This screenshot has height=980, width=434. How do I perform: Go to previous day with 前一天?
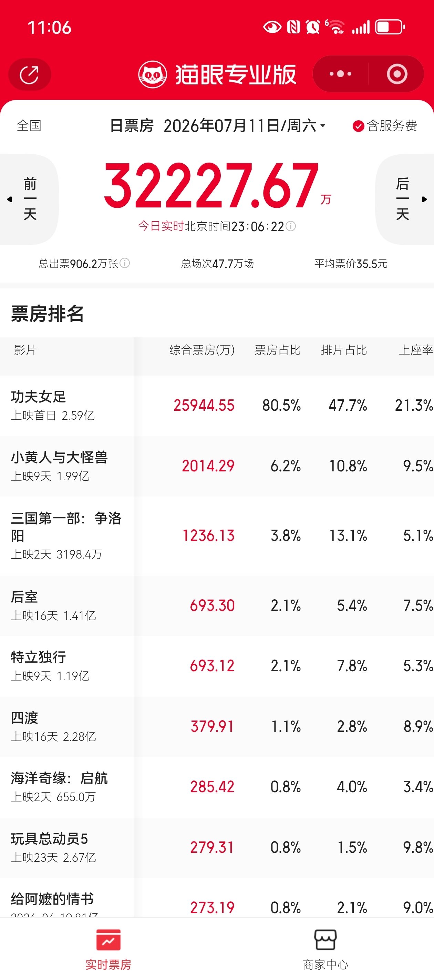coord(29,199)
